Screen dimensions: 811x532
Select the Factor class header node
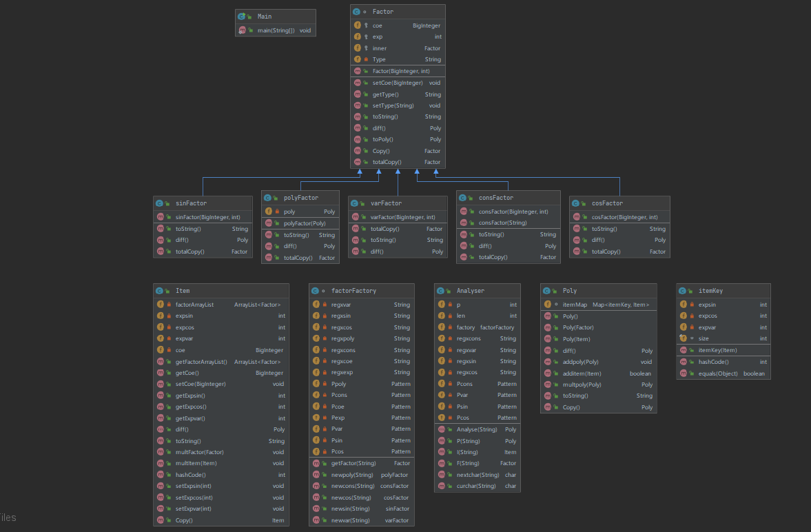397,12
